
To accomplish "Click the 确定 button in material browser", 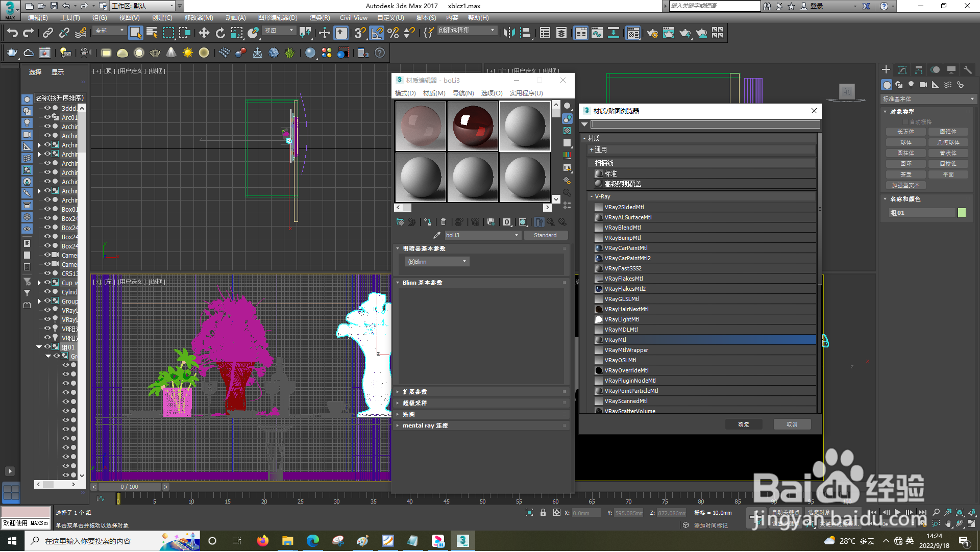I will (744, 425).
